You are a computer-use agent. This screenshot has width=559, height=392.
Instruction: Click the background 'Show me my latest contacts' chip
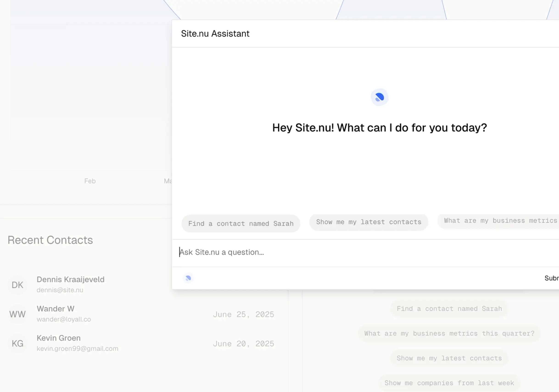pyautogui.click(x=449, y=358)
